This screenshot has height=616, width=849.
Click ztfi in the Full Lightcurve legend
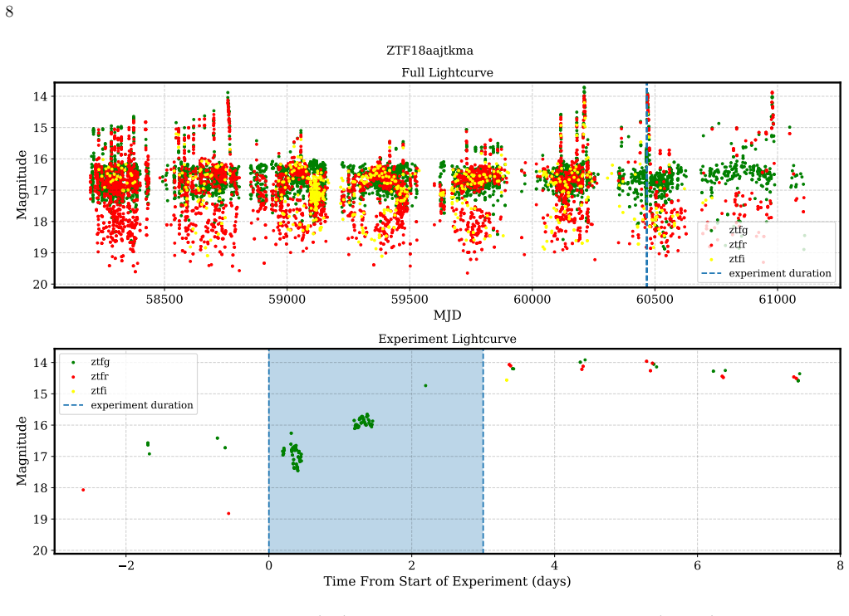click(x=737, y=259)
